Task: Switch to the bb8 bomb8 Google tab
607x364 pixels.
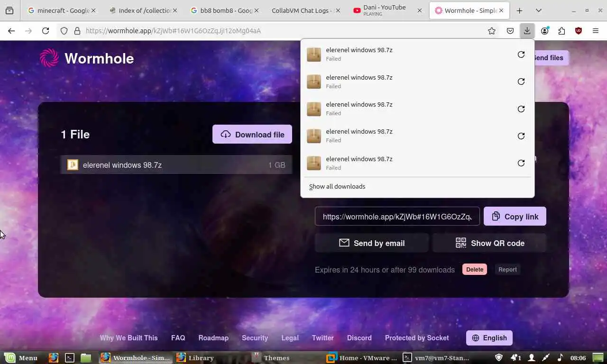Action: coord(225,10)
